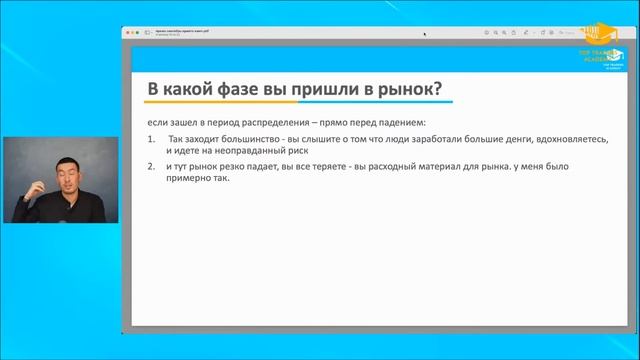Image resolution: width=640 pixels, height=360 pixels.
Task: Show the Markup toolbar icon
Action: [551, 32]
